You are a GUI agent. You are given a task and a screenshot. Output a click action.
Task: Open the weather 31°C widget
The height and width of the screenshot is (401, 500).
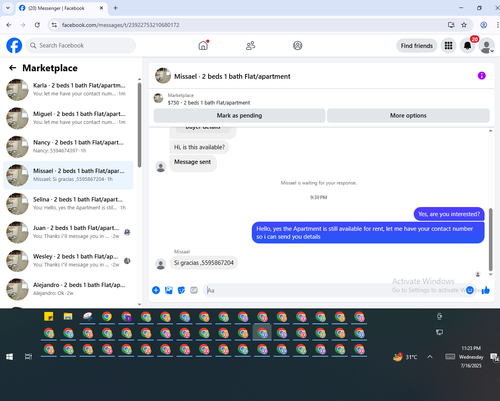(405, 357)
